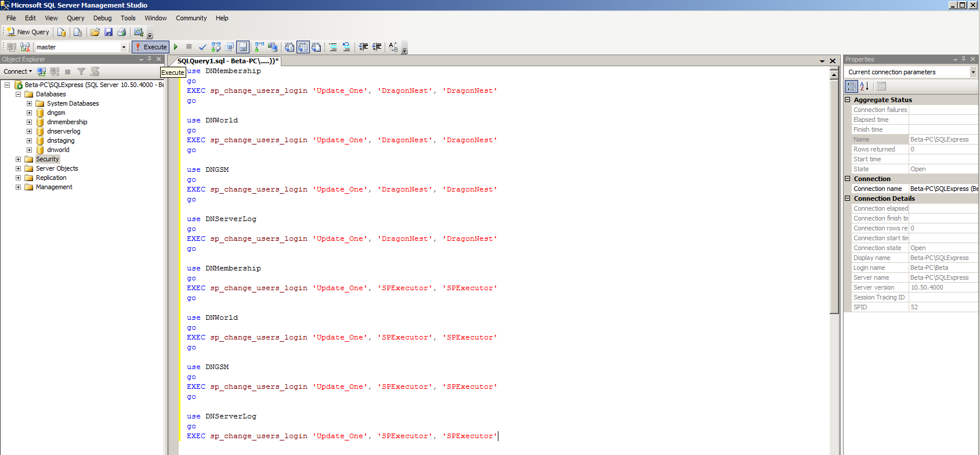Click the editor scroll up arrow

[834, 74]
